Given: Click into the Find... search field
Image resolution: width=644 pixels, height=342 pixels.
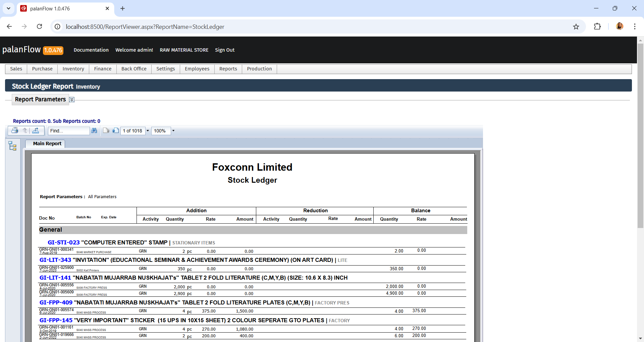Looking at the screenshot, I should point(69,131).
